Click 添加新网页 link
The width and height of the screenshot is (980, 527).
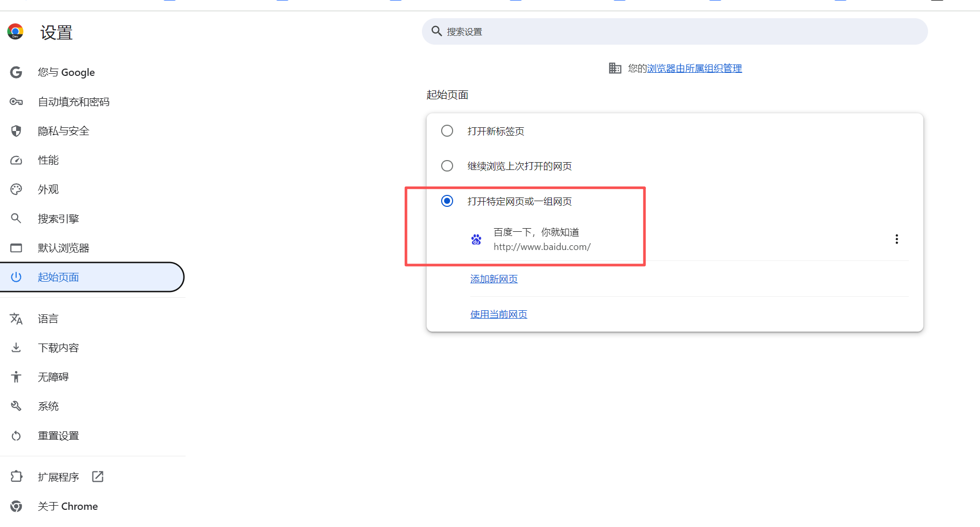pos(494,279)
